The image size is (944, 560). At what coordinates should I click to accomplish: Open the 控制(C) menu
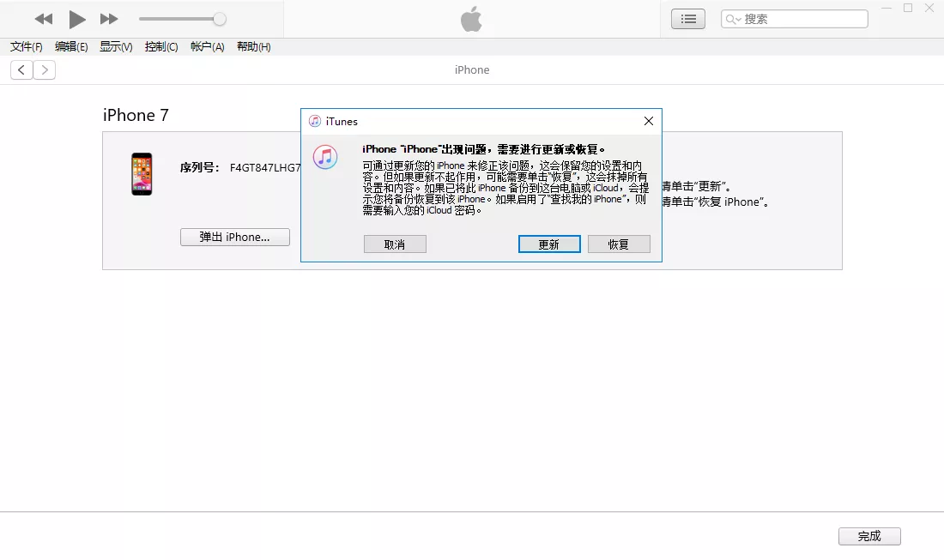tap(161, 47)
